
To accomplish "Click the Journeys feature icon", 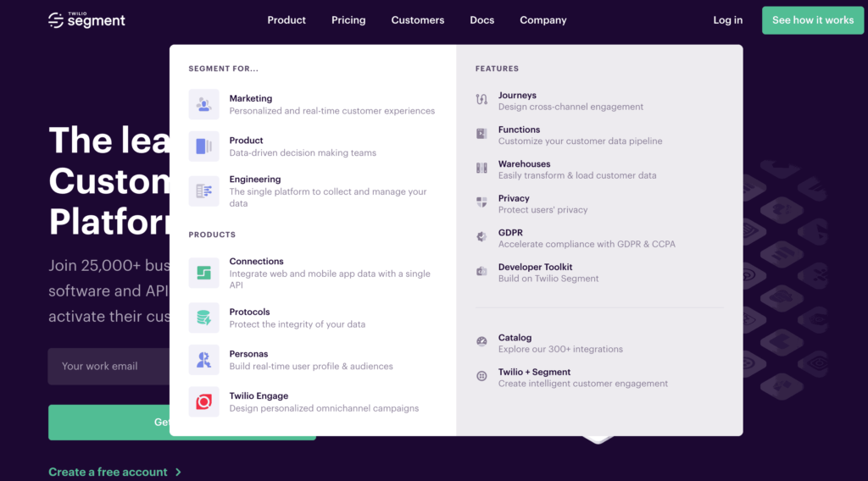I will point(481,100).
